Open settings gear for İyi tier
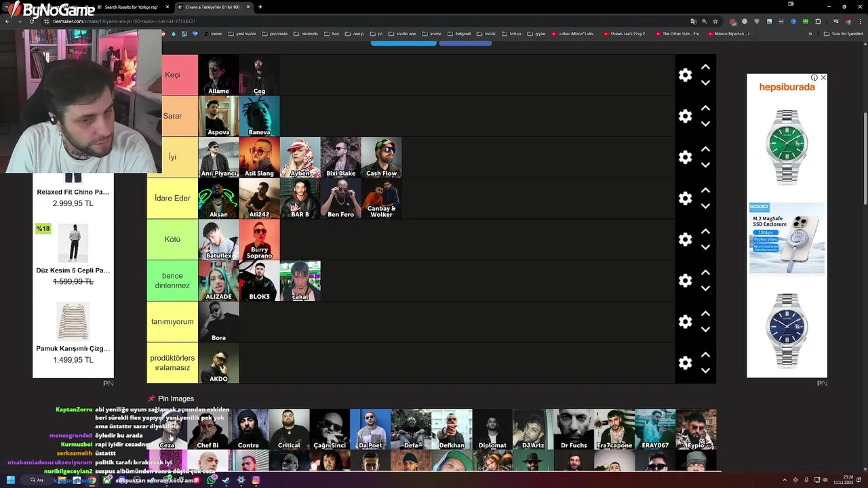 685,157
